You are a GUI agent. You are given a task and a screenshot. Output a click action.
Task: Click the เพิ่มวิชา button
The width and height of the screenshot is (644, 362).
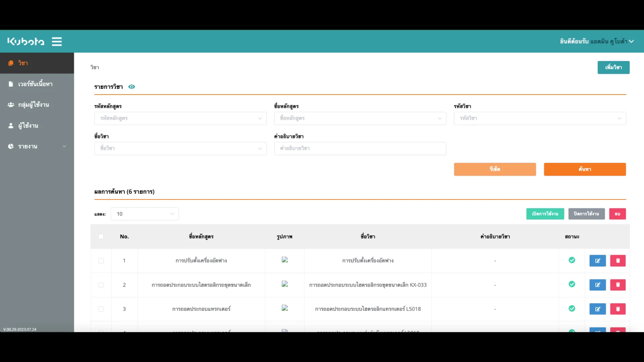tap(613, 67)
